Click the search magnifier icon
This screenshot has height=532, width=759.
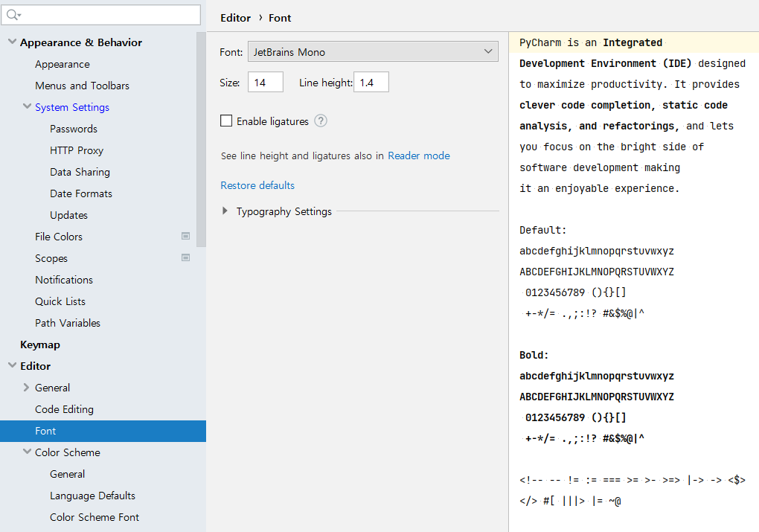point(13,15)
